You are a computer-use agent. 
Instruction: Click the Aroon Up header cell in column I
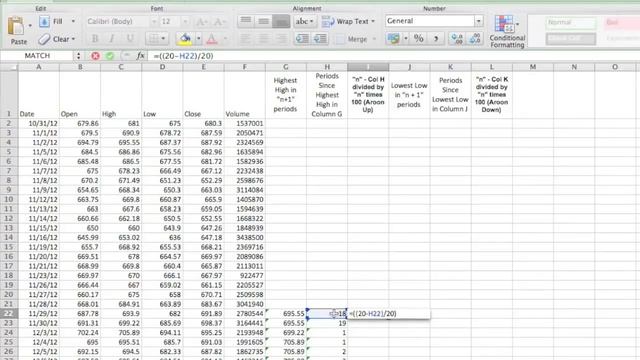coord(368,95)
